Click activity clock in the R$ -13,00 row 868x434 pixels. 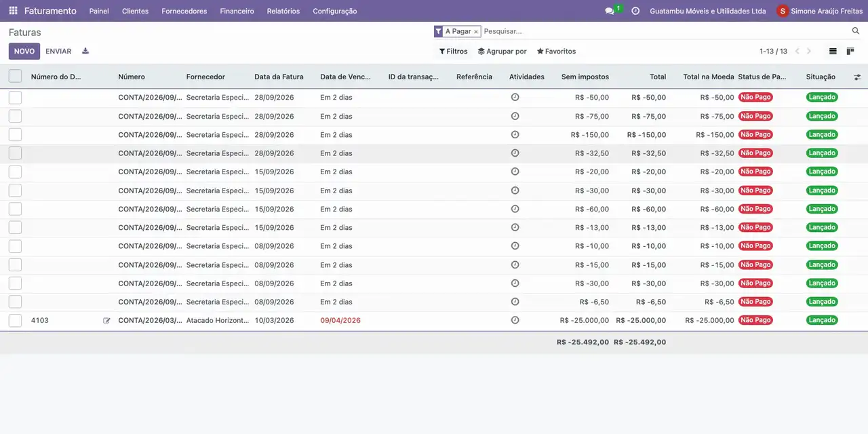515,227
